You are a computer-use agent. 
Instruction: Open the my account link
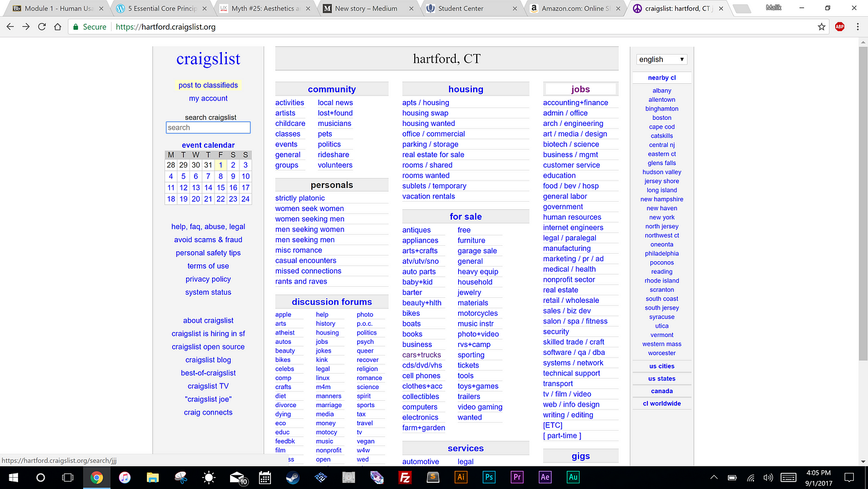point(208,98)
